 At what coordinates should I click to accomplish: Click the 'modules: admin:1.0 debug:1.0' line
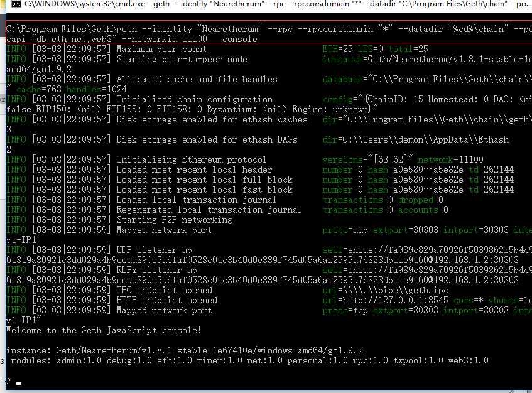[250, 360]
